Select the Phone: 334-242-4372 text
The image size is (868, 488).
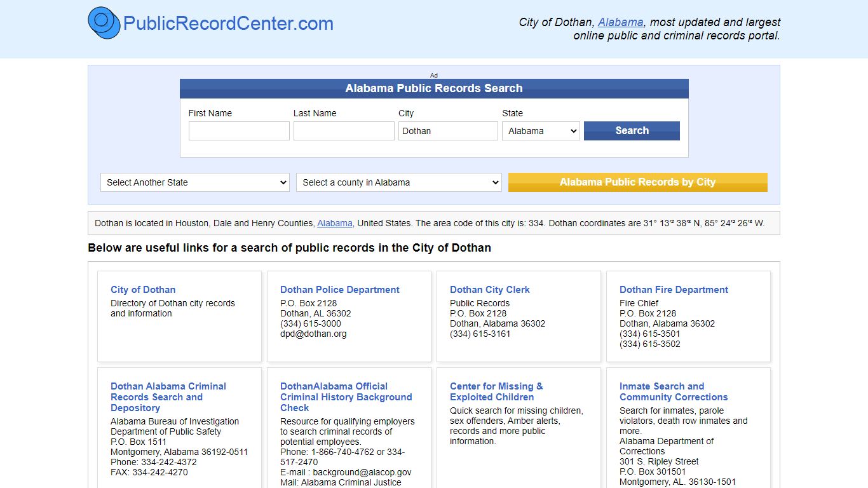[x=153, y=462]
